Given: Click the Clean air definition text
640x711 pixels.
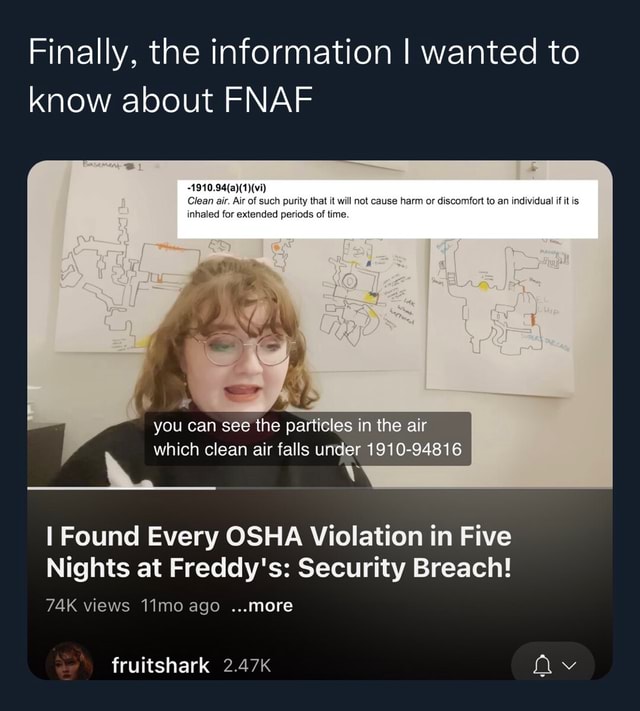Looking at the screenshot, I should 383,207.
